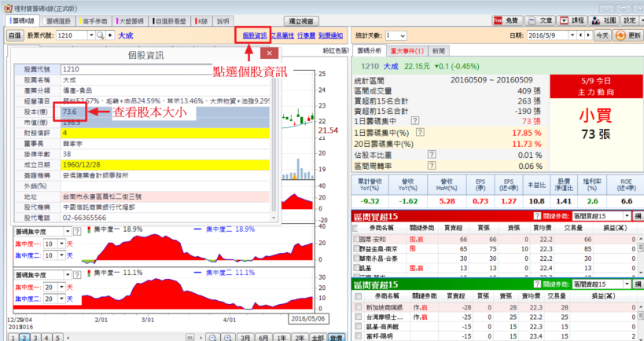Image resolution: width=644 pixels, height=341 pixels.
Task: Open 設定 settings button
Action: (631, 20)
